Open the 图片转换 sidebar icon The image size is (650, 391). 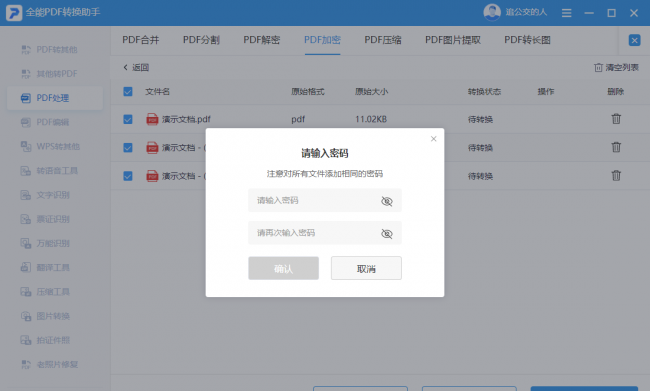[x=26, y=316]
